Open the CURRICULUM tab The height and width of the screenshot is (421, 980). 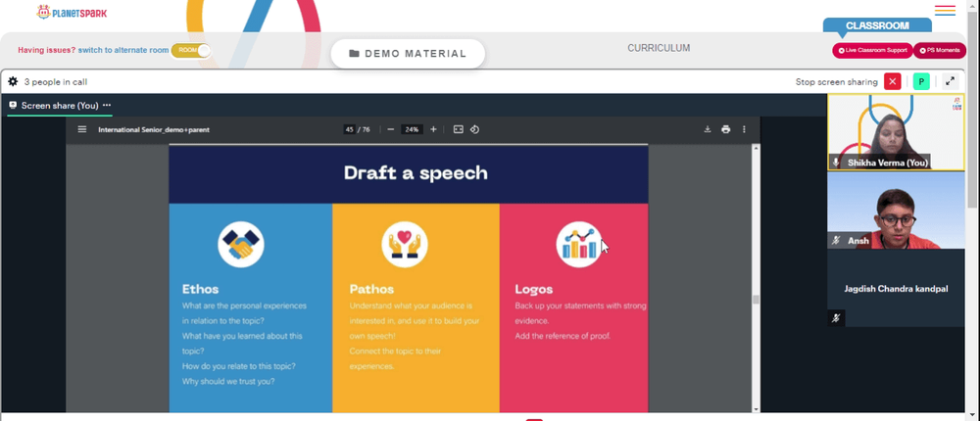[659, 48]
